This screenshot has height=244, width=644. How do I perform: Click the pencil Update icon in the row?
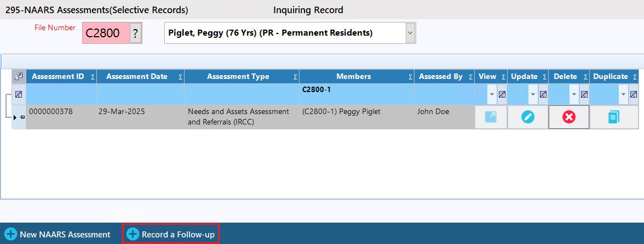(x=528, y=117)
